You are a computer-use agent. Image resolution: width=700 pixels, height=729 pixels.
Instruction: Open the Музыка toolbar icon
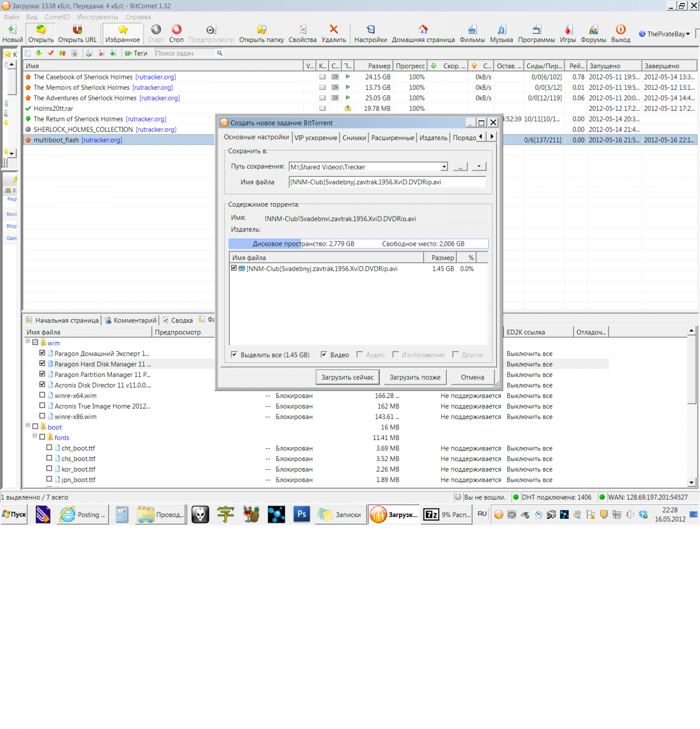501,29
